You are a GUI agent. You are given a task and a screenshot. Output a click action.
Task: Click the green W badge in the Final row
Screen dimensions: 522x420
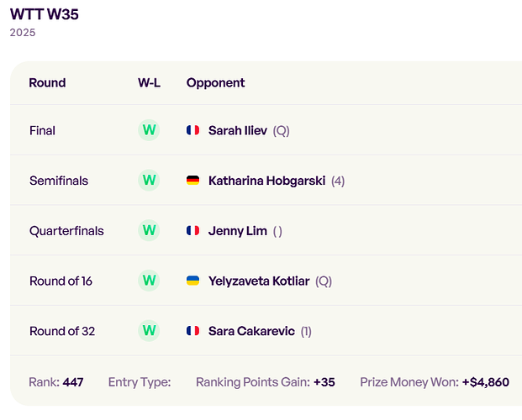pyautogui.click(x=149, y=130)
